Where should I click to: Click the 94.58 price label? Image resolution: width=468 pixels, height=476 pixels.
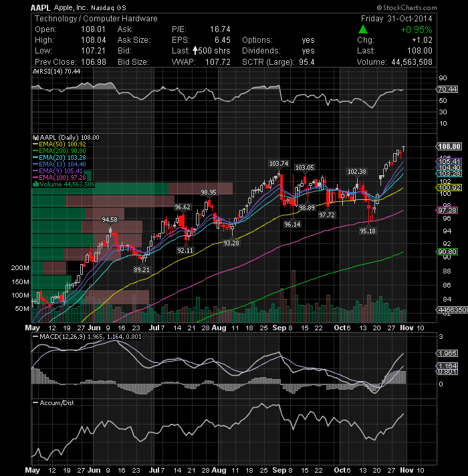110,219
